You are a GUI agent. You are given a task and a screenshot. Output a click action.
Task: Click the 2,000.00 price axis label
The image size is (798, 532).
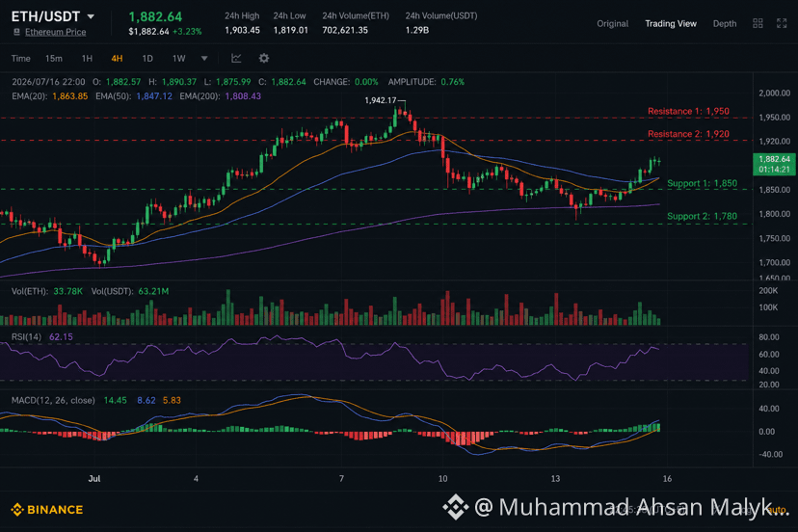(x=775, y=93)
